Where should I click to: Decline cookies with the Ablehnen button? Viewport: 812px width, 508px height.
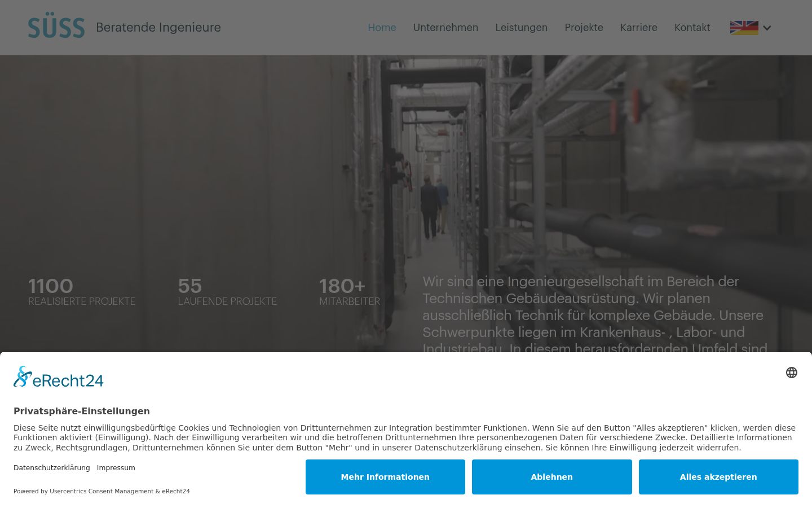(551, 477)
